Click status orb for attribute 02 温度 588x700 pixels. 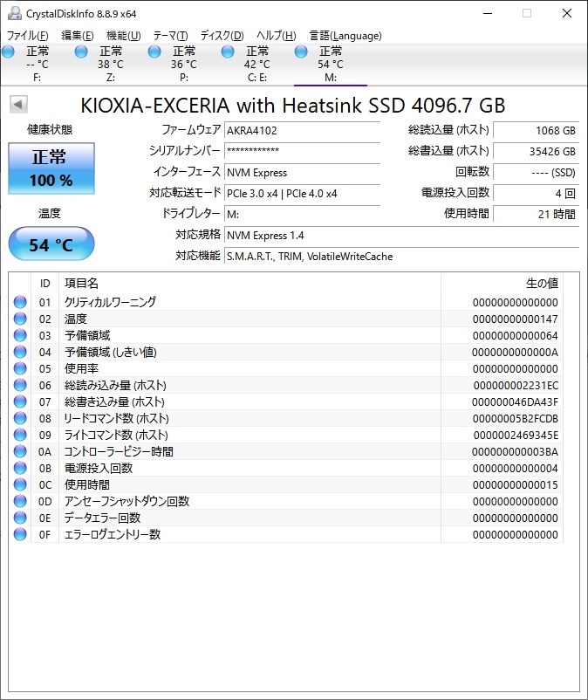pyautogui.click(x=20, y=319)
